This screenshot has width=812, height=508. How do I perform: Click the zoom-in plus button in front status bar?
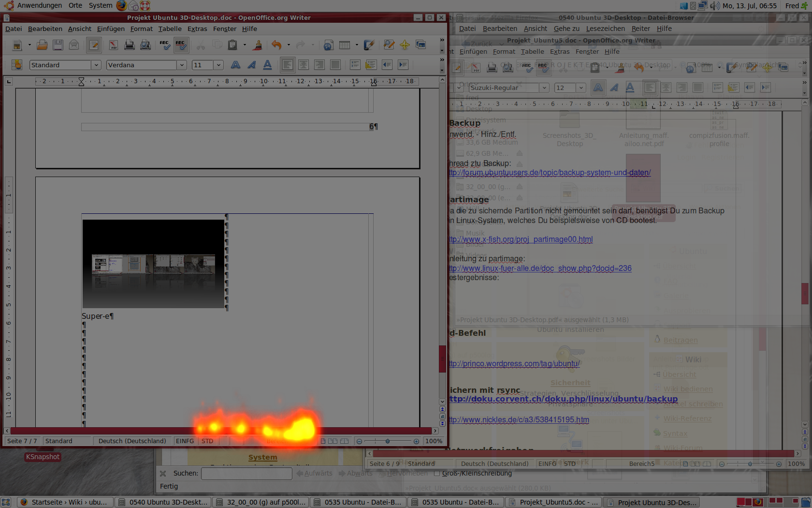(x=416, y=441)
